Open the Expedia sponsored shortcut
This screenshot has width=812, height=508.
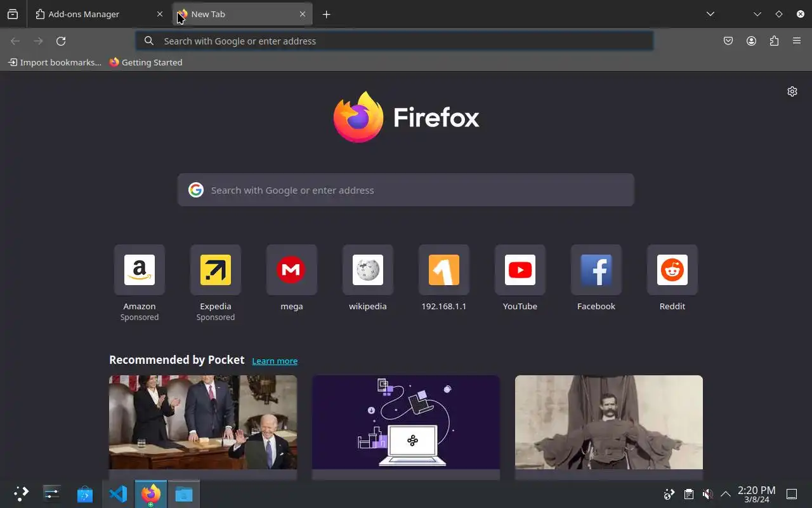pyautogui.click(x=216, y=283)
